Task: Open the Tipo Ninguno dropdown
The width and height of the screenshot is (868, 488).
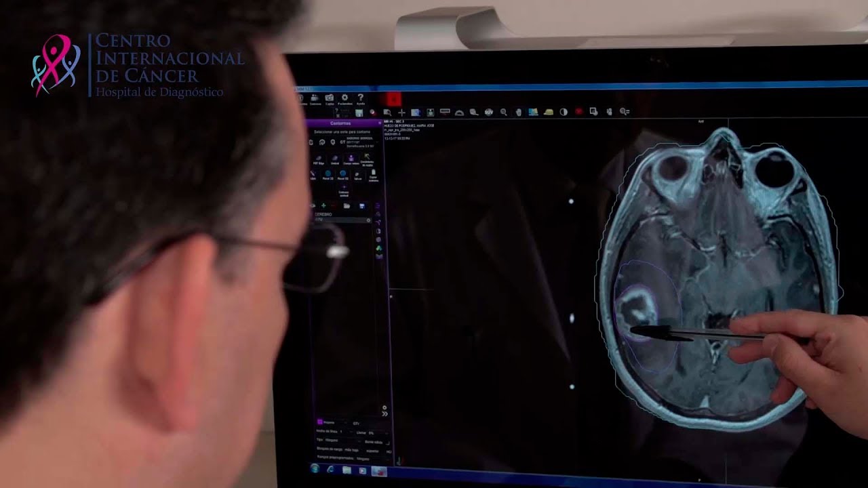Action: pyautogui.click(x=343, y=441)
